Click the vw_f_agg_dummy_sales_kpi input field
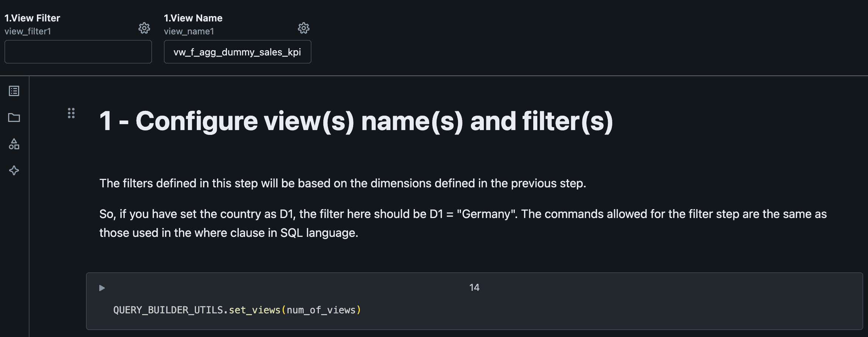This screenshot has width=868, height=337. [x=237, y=52]
